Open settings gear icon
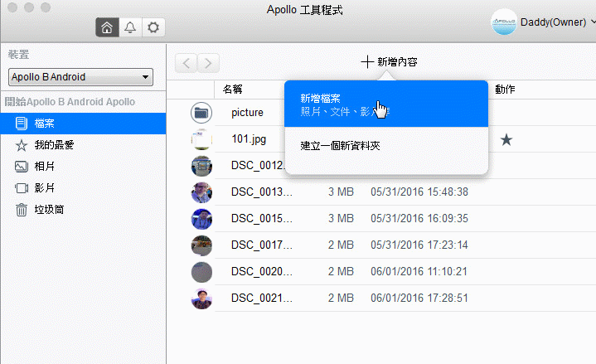596x364 pixels. coord(153,27)
